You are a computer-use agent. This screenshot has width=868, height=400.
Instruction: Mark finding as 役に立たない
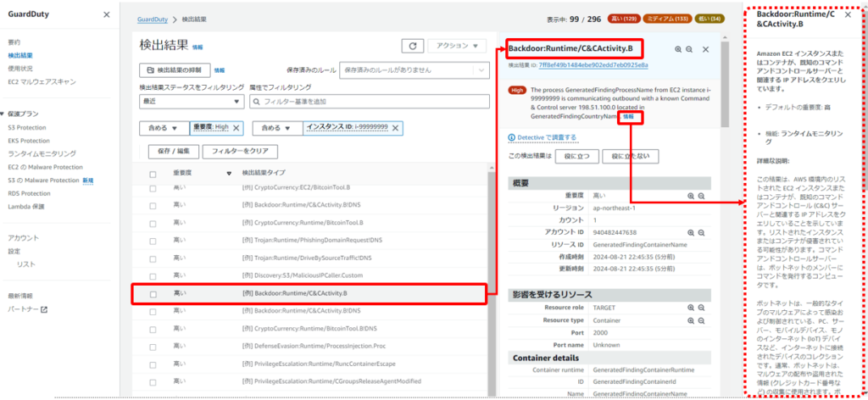point(630,157)
